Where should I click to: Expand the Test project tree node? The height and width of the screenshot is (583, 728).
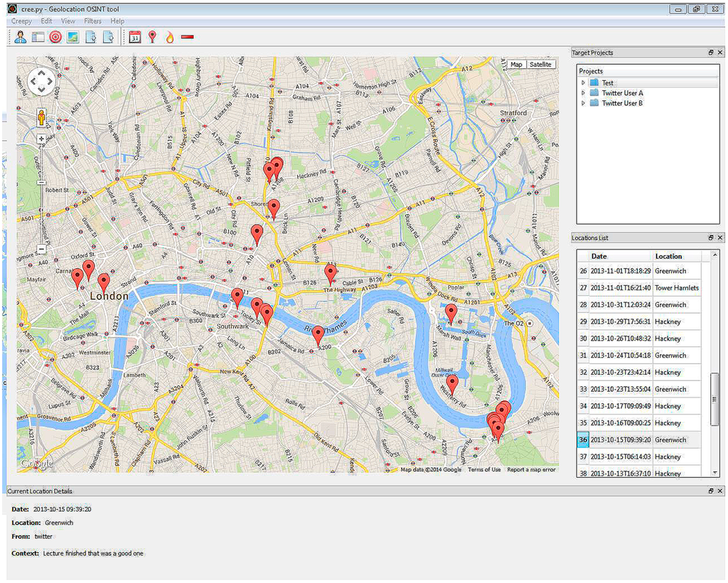[583, 83]
